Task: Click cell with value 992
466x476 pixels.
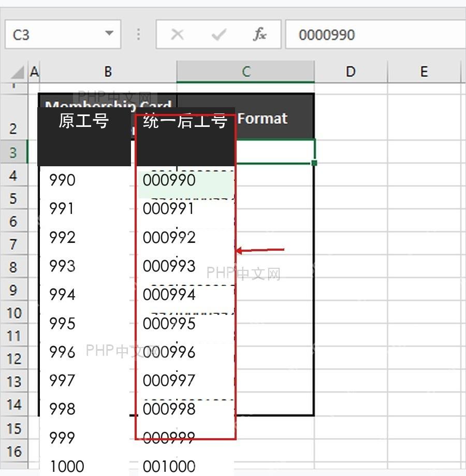Action: [x=62, y=237]
